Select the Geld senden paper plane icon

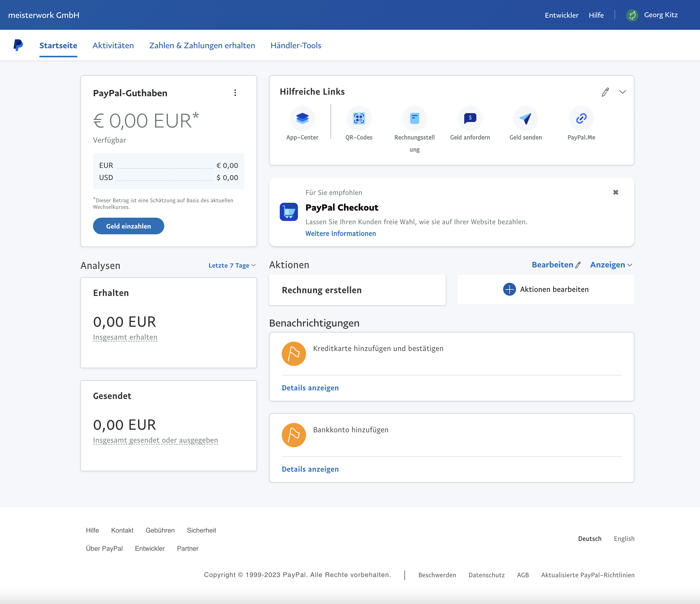point(525,118)
